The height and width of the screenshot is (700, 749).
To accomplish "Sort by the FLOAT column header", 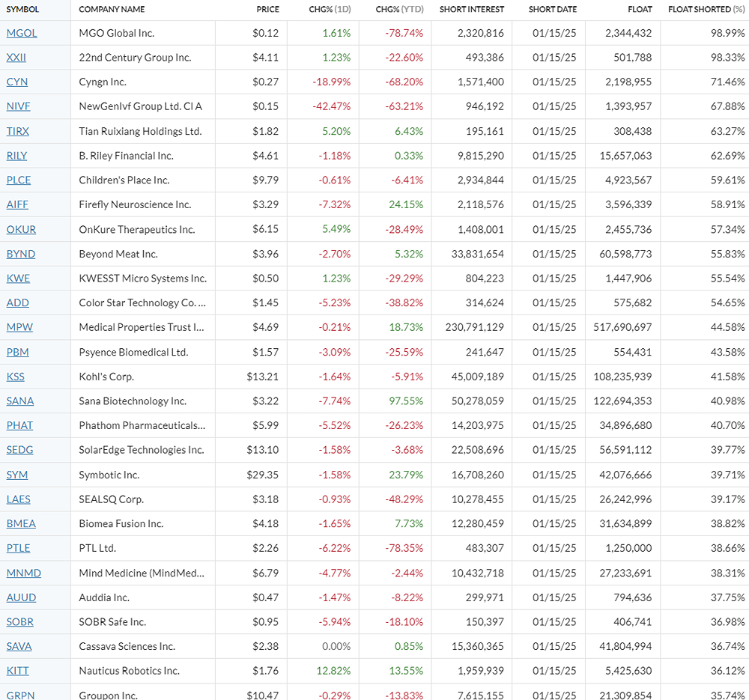I will pos(640,9).
